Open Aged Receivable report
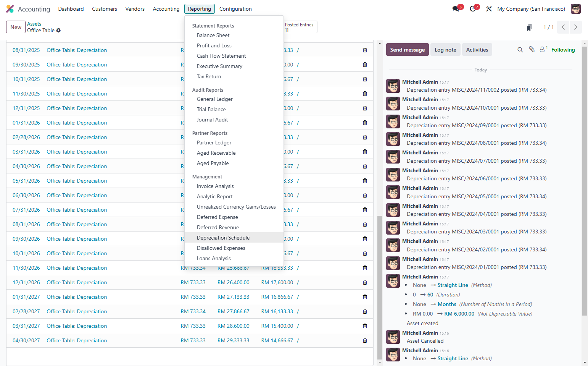Screen dimensions: 588x366 point(234,153)
